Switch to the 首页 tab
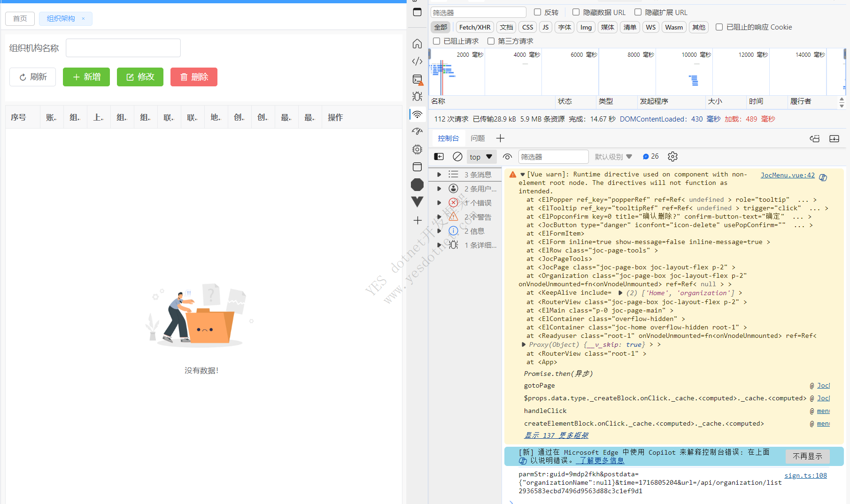The image size is (850, 504). click(20, 19)
